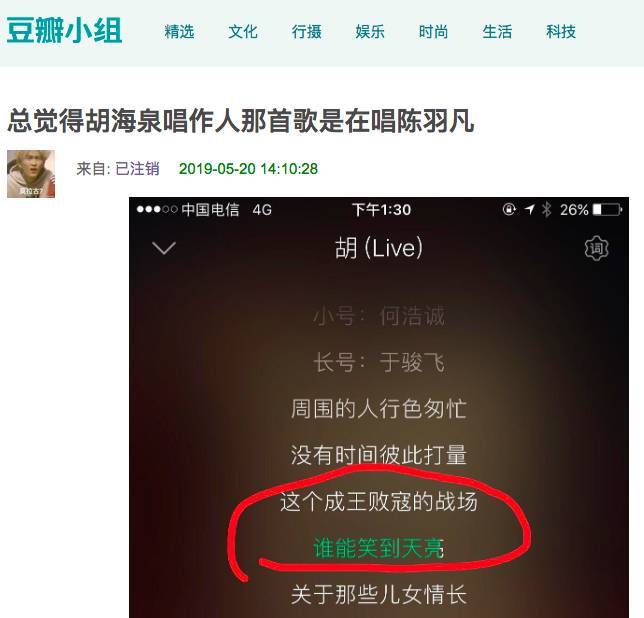The height and width of the screenshot is (618, 644).
Task: Open the 生活 category
Action: [x=497, y=32]
